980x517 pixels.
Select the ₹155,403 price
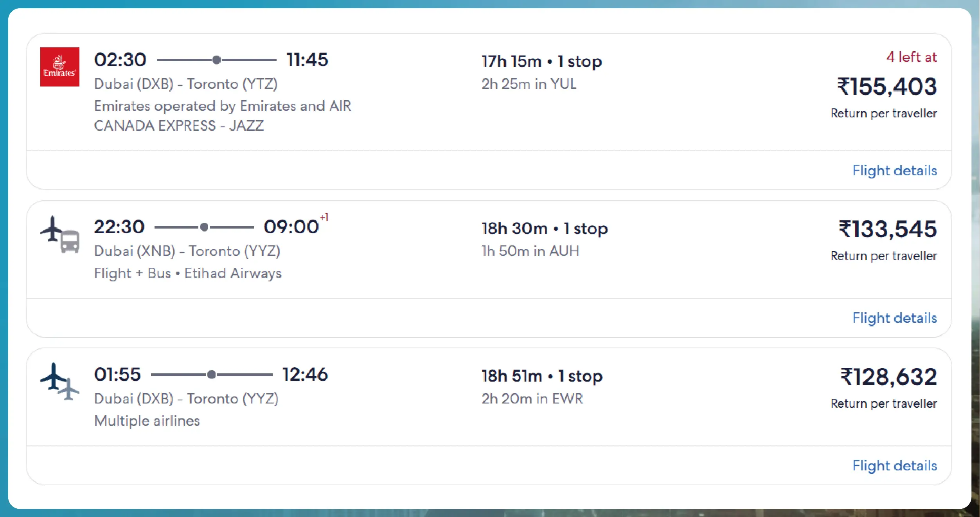[887, 86]
